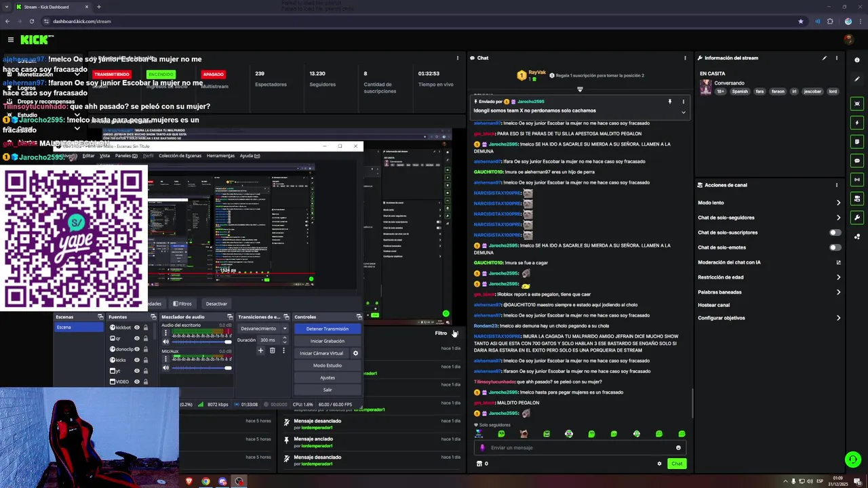
Task: Add a transition with the plus icon in OBS
Action: tap(260, 350)
